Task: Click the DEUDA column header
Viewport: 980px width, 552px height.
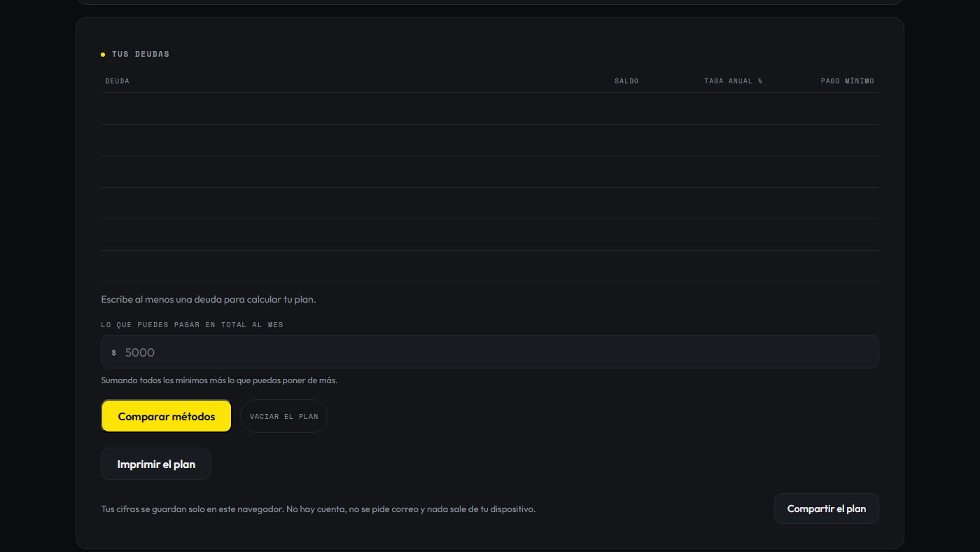Action: 118,81
